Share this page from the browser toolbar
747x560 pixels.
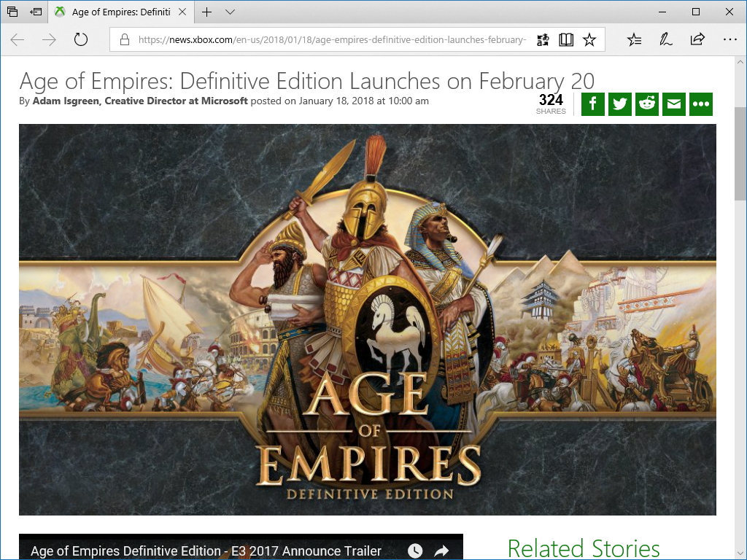pyautogui.click(x=697, y=39)
